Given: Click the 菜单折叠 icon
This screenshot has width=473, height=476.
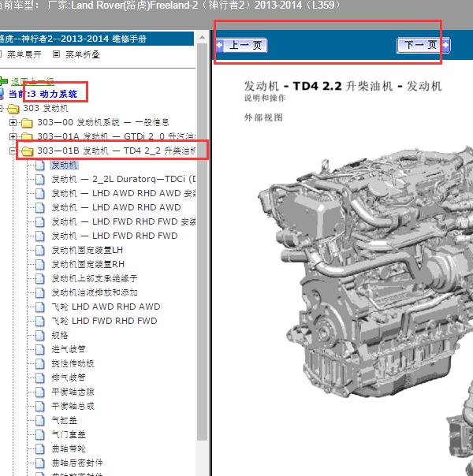Looking at the screenshot, I should point(56,54).
